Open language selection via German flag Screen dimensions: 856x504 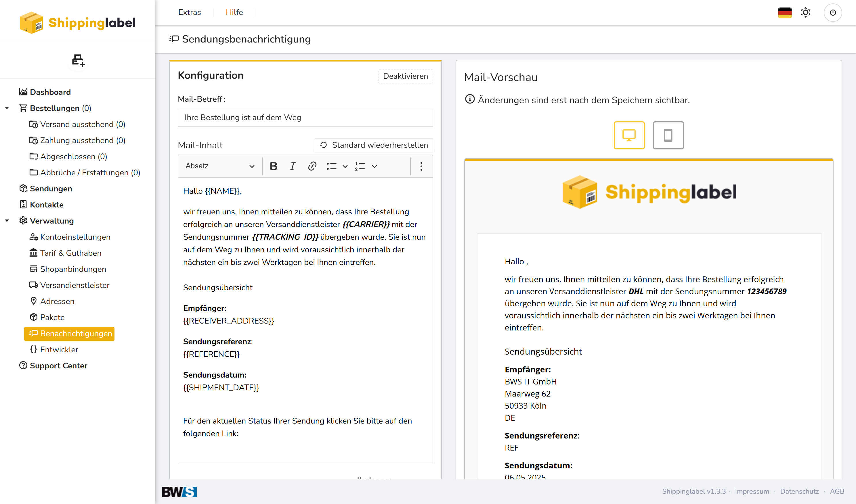[784, 13]
